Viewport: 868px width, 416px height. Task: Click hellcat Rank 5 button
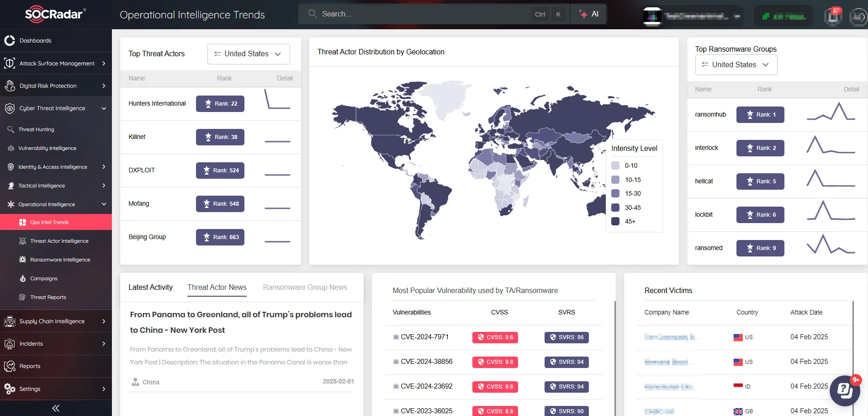760,181
